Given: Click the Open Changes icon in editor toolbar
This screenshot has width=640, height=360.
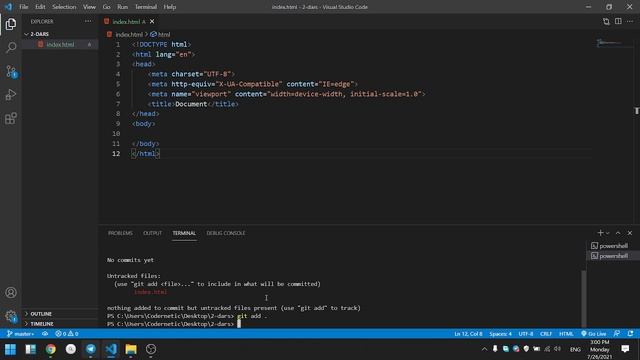Looking at the screenshot, I should (606, 21).
